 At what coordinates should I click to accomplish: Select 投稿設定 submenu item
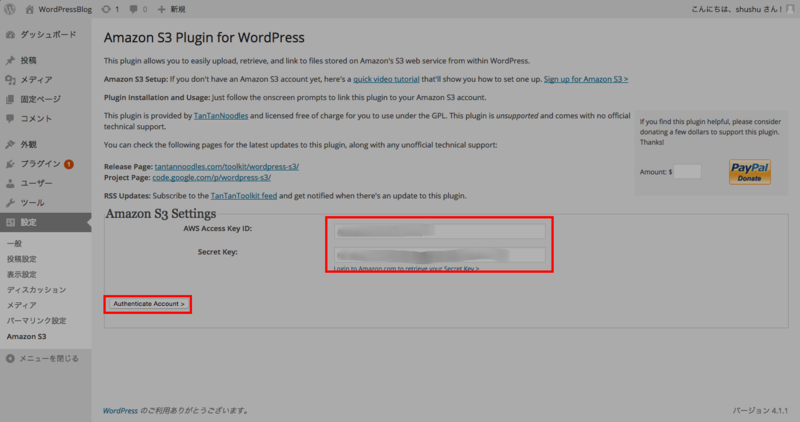tap(21, 259)
